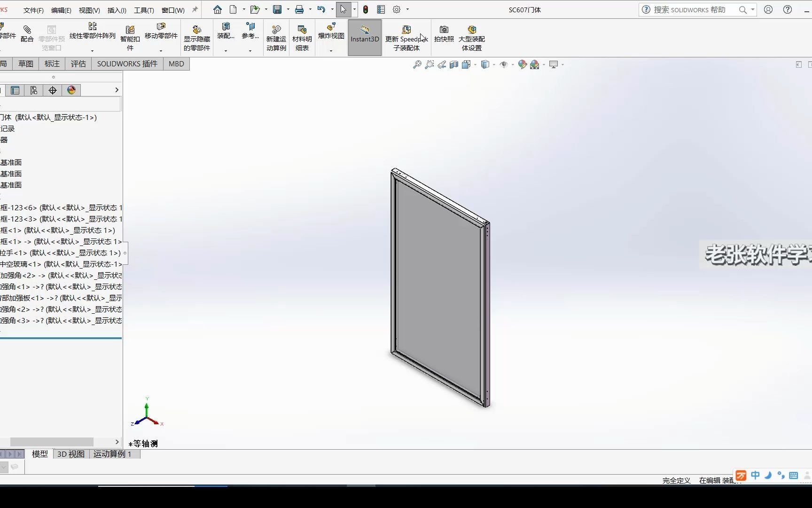The width and height of the screenshot is (812, 508).
Task: Open the 编辑(E) menu
Action: [61, 10]
